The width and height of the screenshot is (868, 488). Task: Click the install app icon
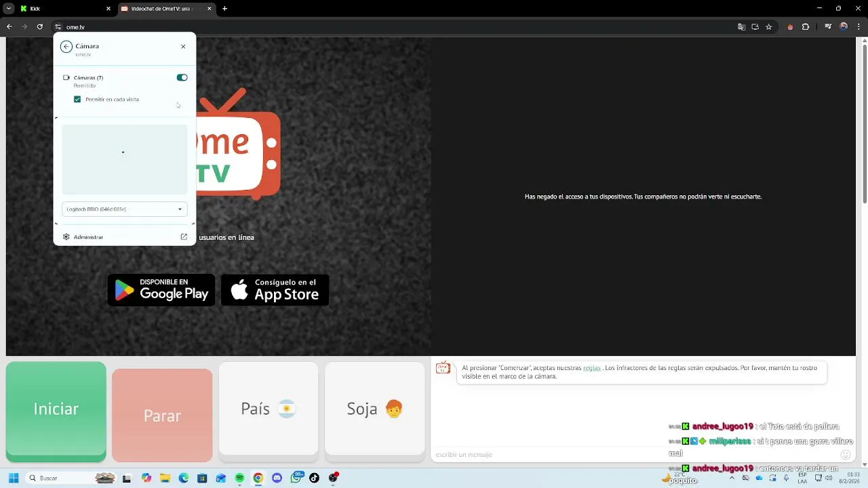tap(755, 27)
